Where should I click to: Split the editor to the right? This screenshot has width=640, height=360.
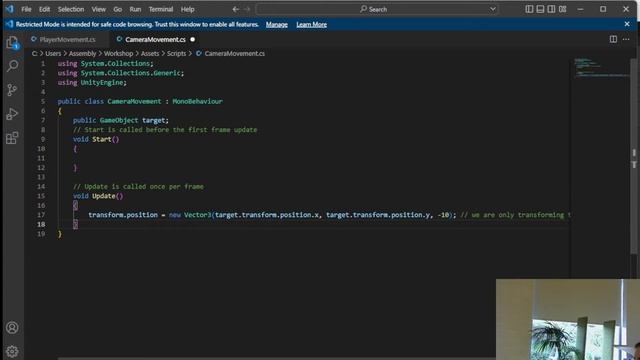click(x=613, y=39)
